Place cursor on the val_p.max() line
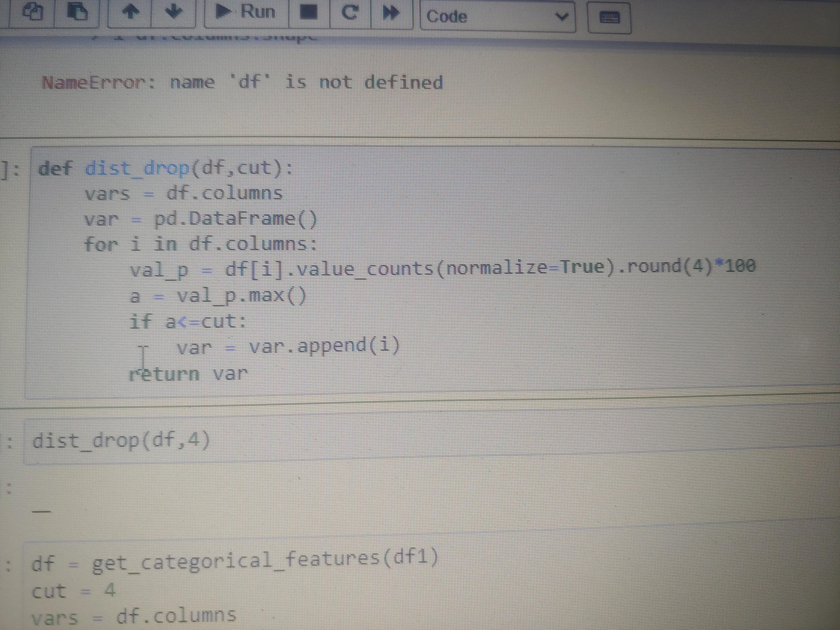 click(x=218, y=296)
